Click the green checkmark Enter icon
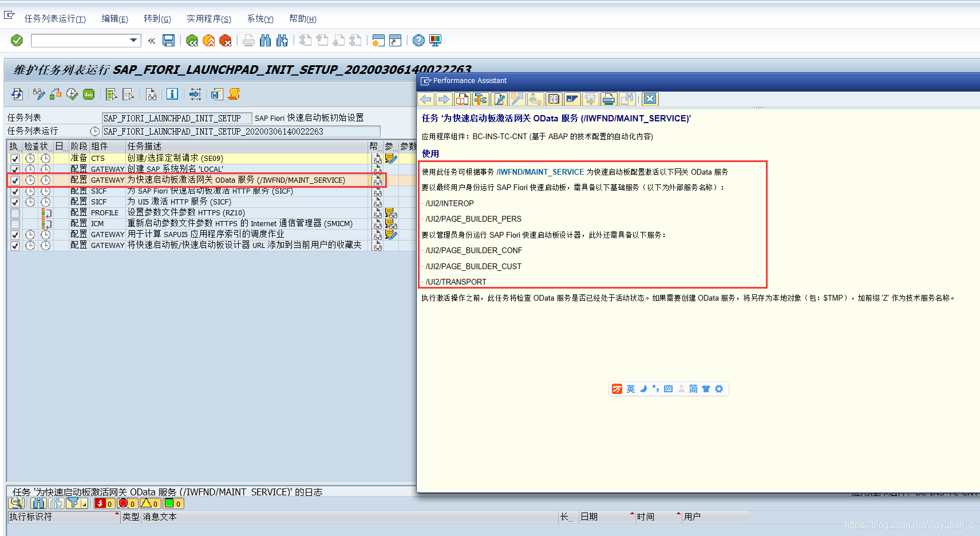Image resolution: width=980 pixels, height=536 pixels. [x=17, y=40]
